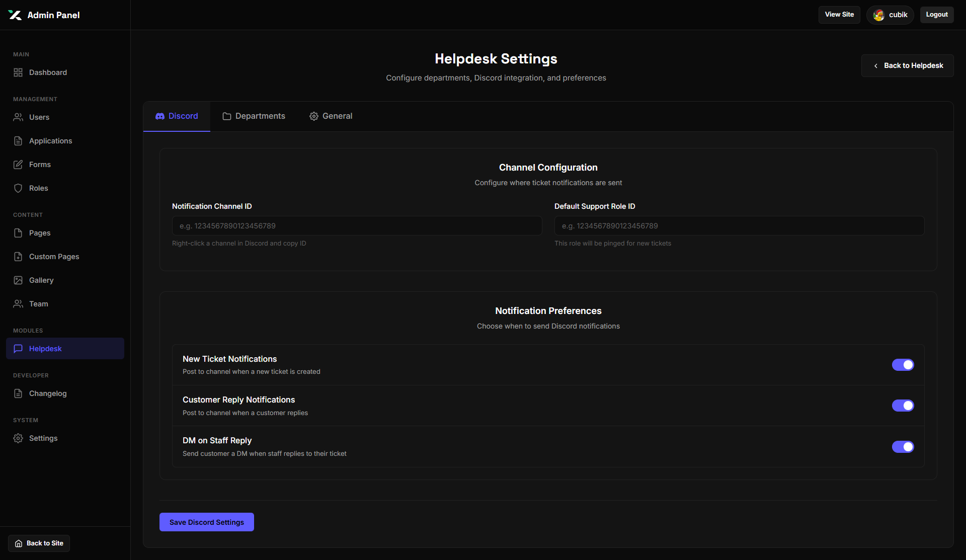Click Back to Helpdesk button
The image size is (966, 560).
pos(907,66)
